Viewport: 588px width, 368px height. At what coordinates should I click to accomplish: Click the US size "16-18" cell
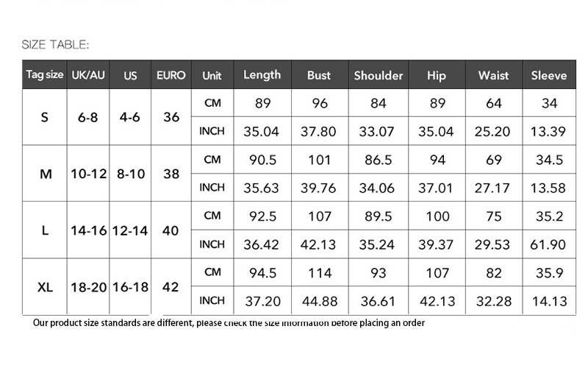pos(130,287)
